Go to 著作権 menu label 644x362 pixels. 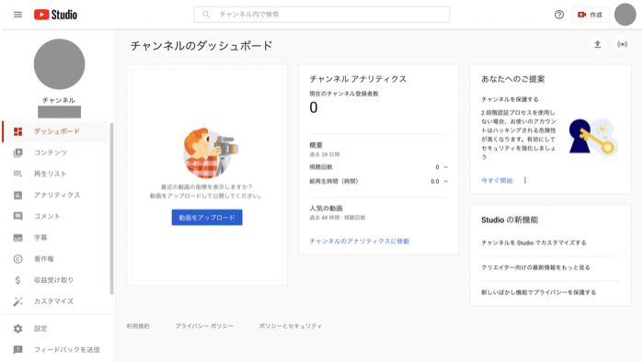[x=43, y=259]
